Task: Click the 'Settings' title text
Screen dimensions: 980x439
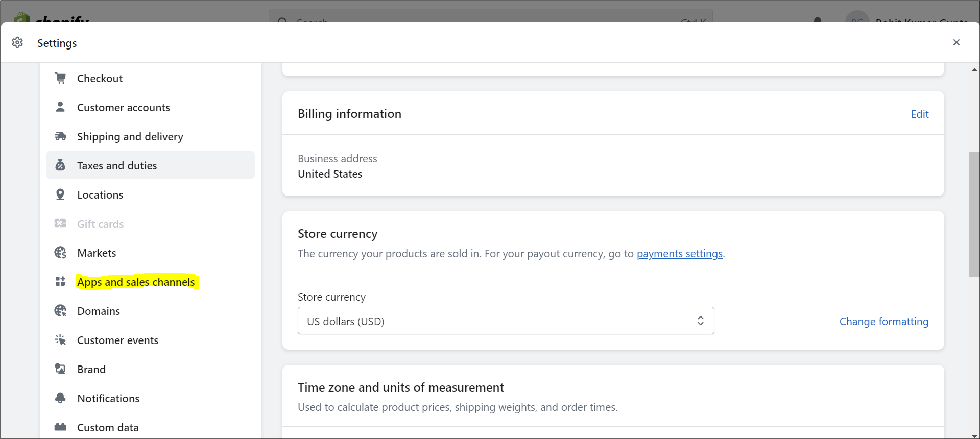Action: point(57,43)
